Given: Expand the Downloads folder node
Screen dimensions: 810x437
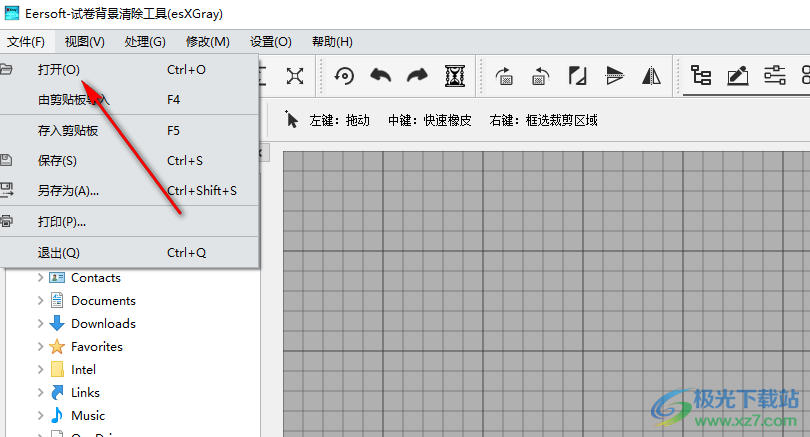Looking at the screenshot, I should coord(40,324).
